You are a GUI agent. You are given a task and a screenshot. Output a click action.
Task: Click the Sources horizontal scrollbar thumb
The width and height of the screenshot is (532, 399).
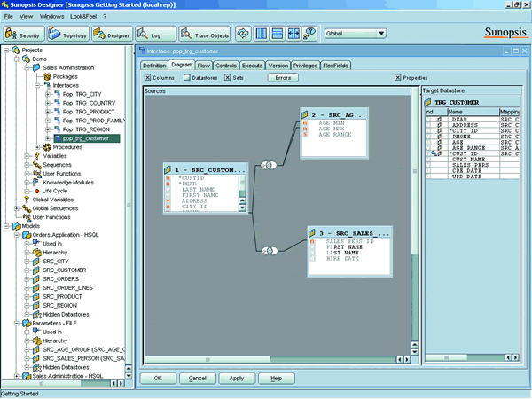coord(207,359)
